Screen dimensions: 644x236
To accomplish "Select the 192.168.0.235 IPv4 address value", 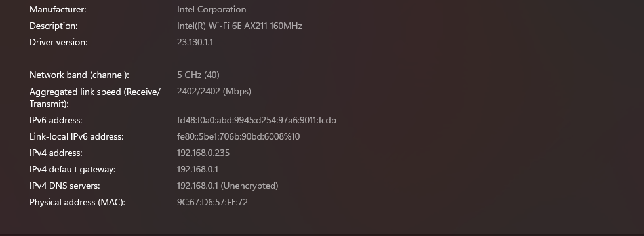I will [203, 153].
